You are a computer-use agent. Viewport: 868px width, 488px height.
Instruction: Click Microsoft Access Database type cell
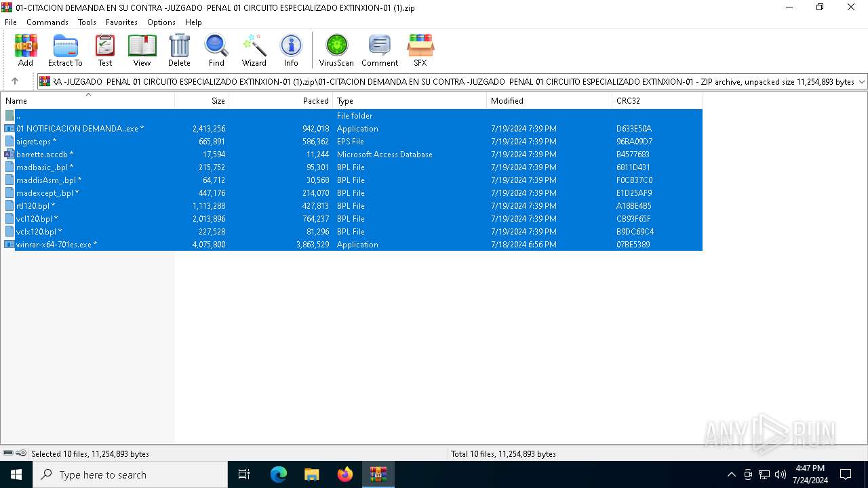pos(384,155)
